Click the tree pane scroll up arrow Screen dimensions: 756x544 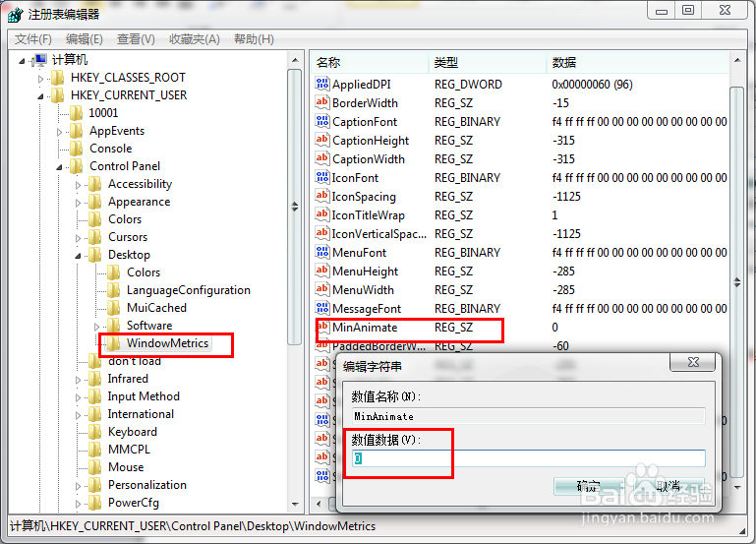(x=295, y=60)
